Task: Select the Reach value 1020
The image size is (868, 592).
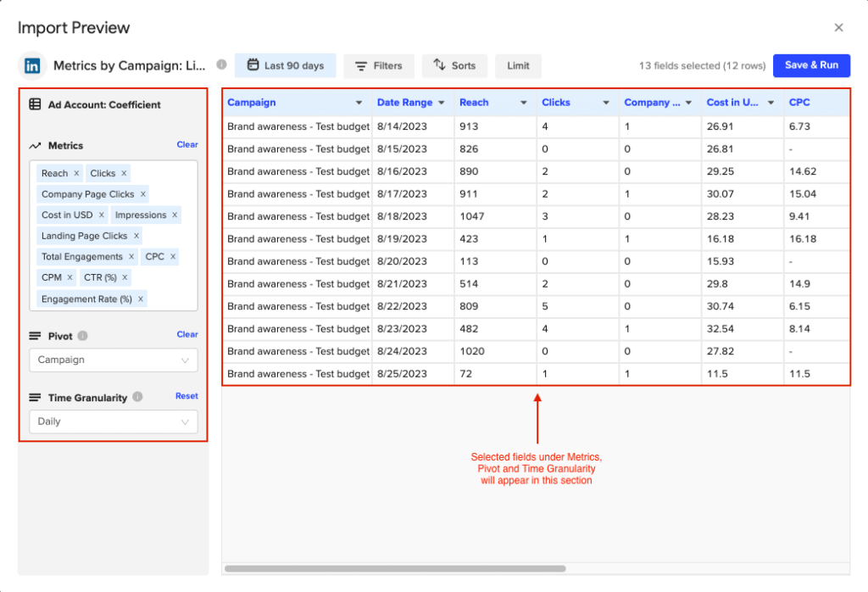Action: 495,352
